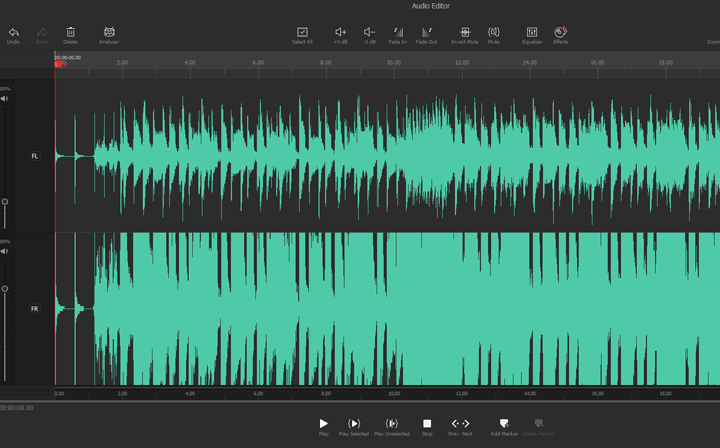Screen dimensions: 720x448
Task: Click the FL channel volume slider
Action: point(5,201)
